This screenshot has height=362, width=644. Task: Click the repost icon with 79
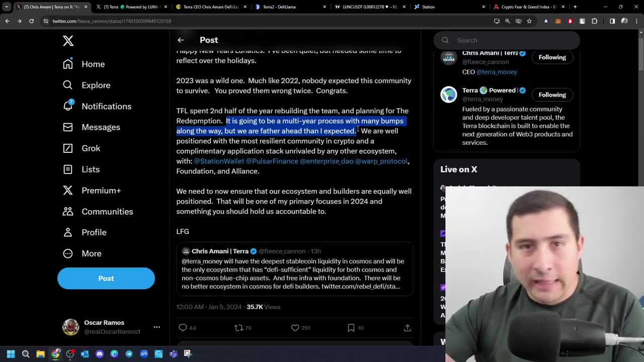pos(239,328)
